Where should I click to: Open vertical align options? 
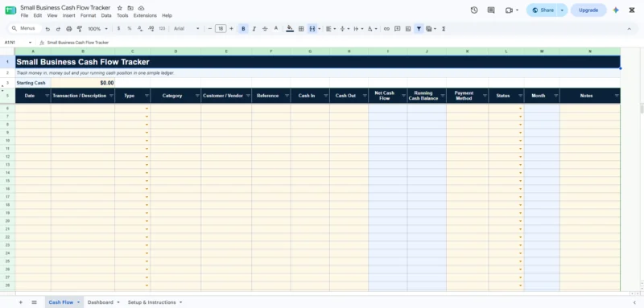point(345,29)
